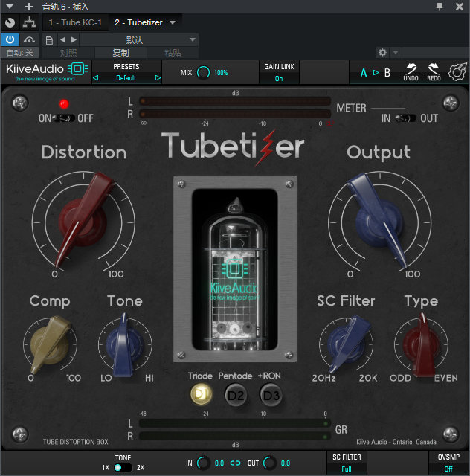Click the UNDO icon
This screenshot has width=470, height=476.
point(411,72)
